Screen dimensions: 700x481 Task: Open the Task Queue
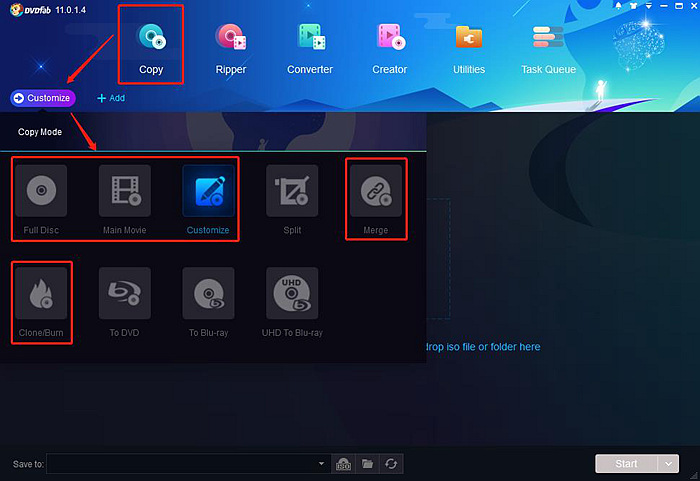[x=548, y=48]
